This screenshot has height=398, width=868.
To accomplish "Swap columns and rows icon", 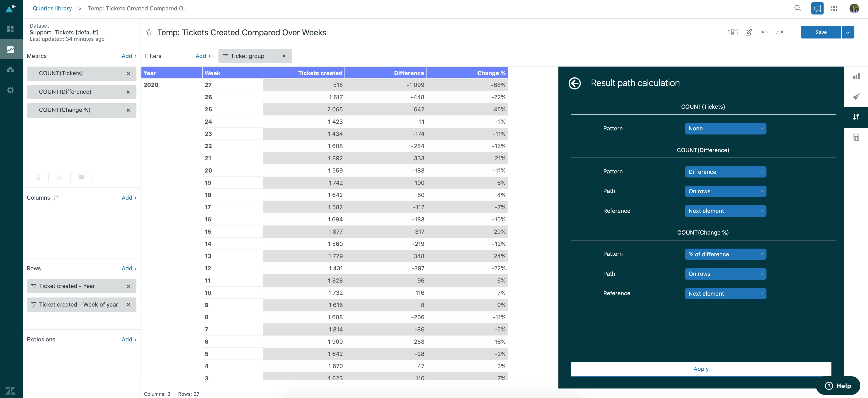I will (x=56, y=197).
